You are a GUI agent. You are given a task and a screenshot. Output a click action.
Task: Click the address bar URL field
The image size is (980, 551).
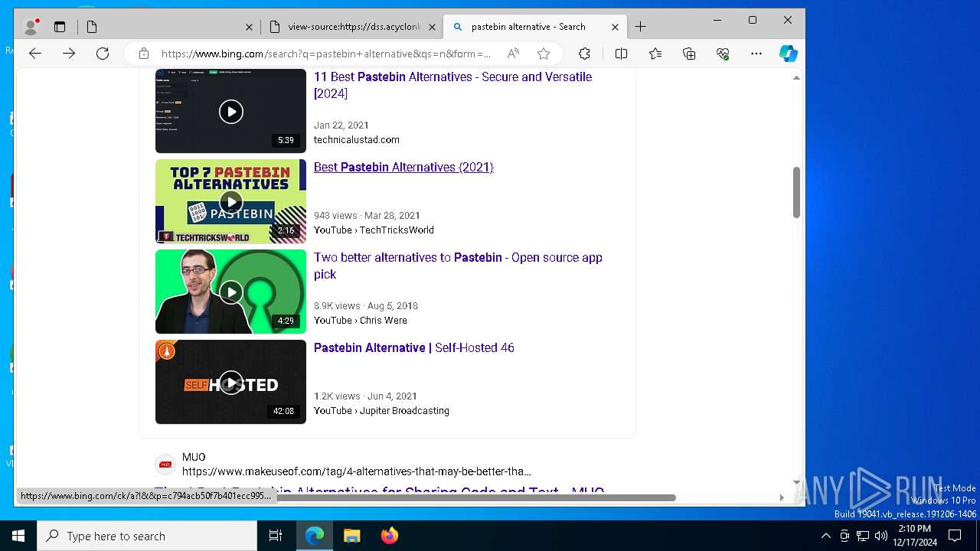tap(325, 54)
